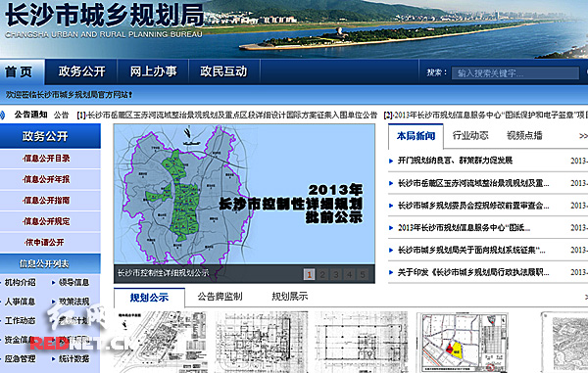Go to the 网上办事 navigation item
This screenshot has height=373, width=588.
(x=154, y=71)
